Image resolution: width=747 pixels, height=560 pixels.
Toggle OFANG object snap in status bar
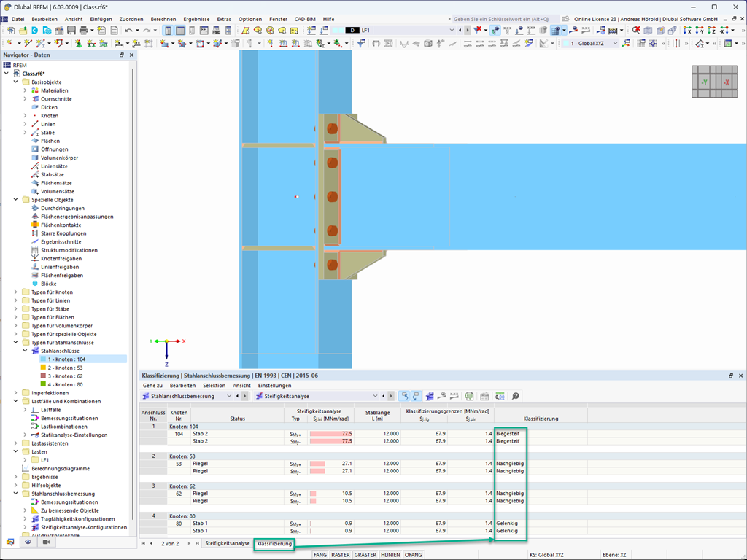(x=413, y=555)
